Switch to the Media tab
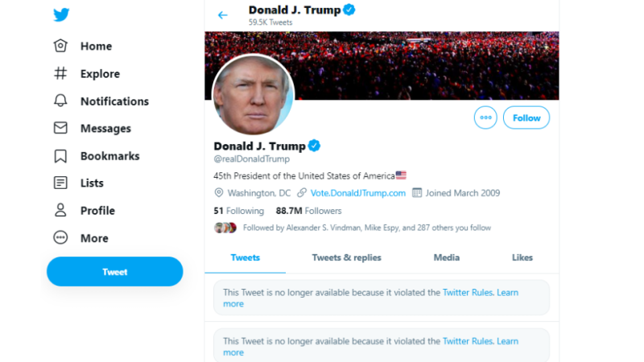Screen dimensions: 644x362 447,257
